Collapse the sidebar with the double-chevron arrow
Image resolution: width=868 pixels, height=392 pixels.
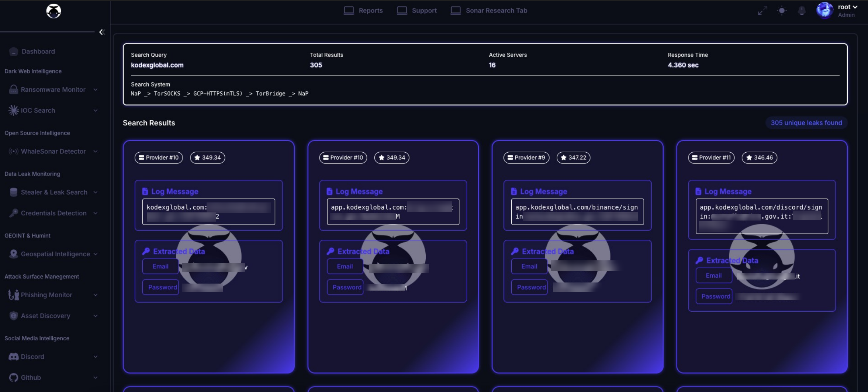tap(102, 32)
